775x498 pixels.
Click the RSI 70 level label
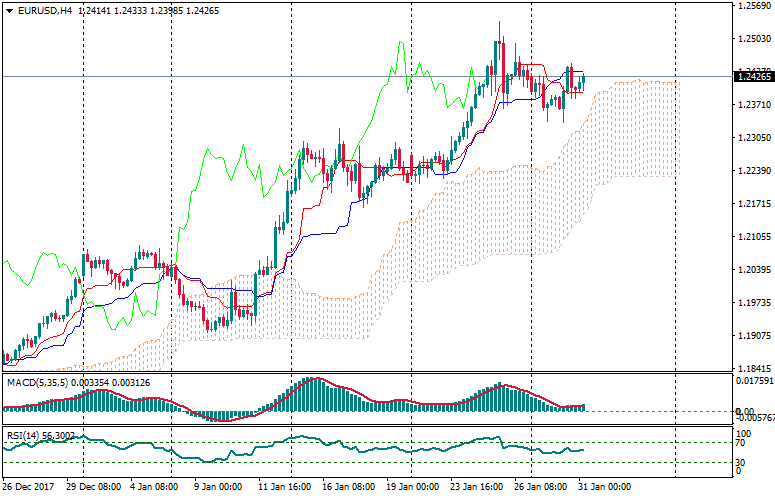741,442
